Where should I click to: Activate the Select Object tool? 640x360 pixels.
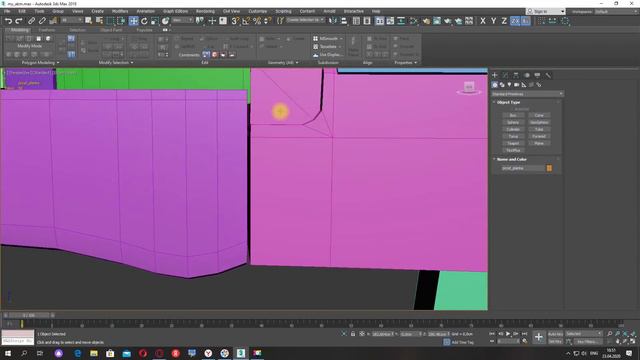[88, 21]
